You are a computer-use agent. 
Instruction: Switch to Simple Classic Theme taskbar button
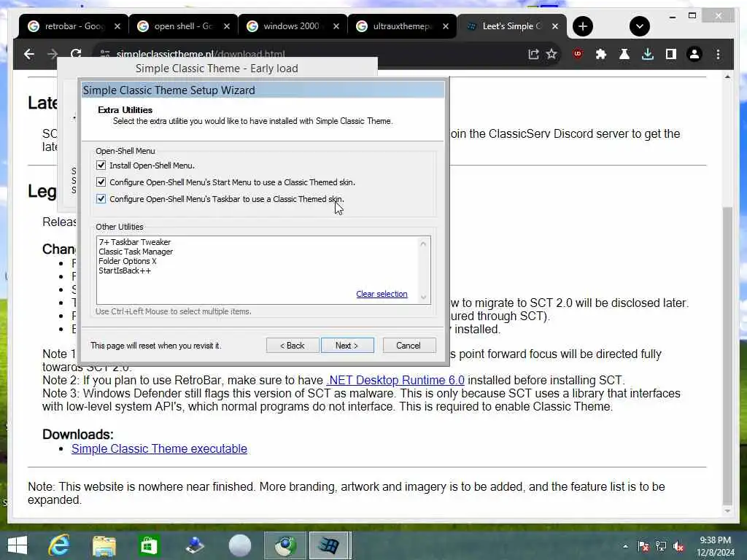(330, 545)
